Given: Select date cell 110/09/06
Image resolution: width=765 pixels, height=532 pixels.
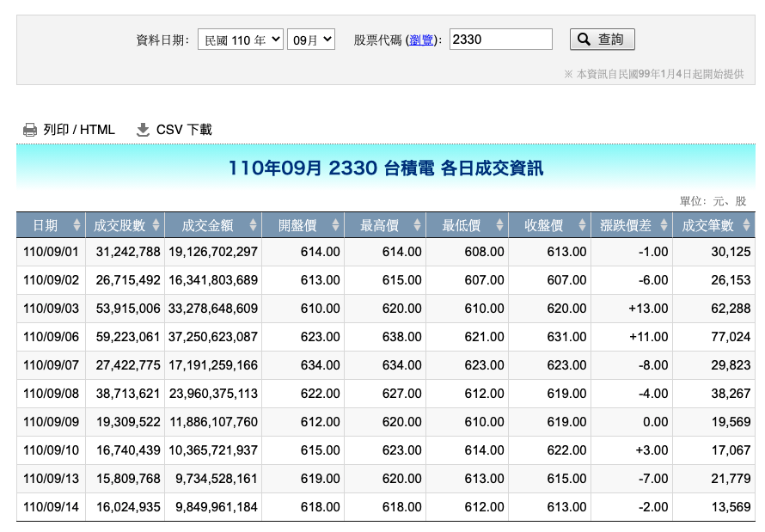Looking at the screenshot, I should click(51, 337).
